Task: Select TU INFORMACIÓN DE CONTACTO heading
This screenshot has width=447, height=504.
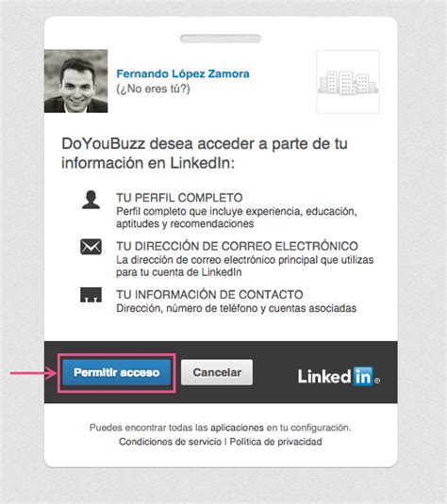Action: click(x=209, y=295)
